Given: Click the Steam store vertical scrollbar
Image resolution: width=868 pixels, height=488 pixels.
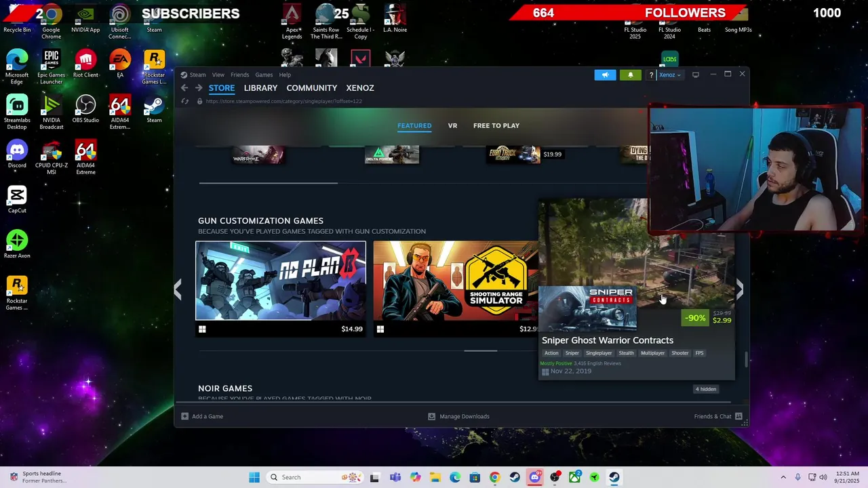Looking at the screenshot, I should [x=747, y=359].
